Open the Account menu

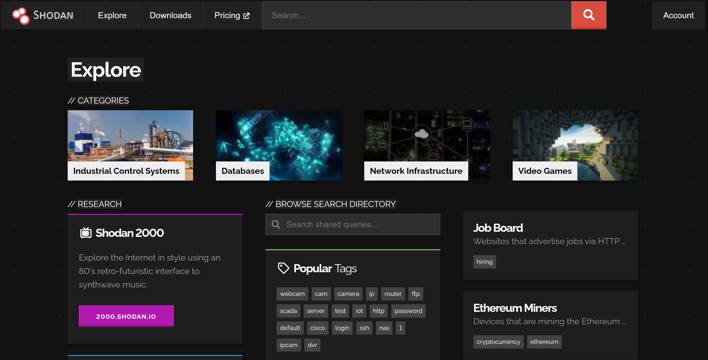(678, 15)
